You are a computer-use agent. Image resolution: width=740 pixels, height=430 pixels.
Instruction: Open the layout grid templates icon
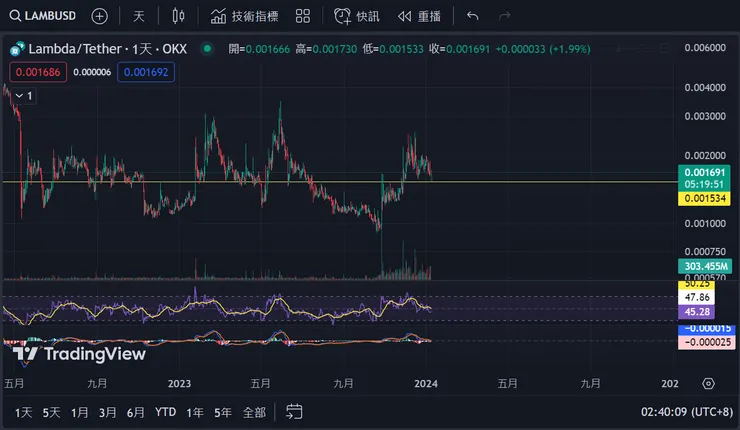click(303, 16)
